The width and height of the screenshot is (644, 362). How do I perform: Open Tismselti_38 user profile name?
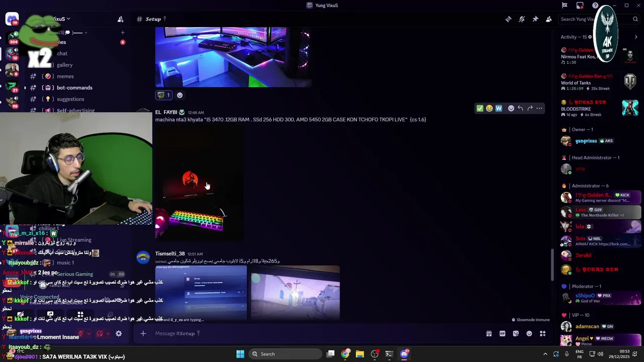(x=170, y=254)
